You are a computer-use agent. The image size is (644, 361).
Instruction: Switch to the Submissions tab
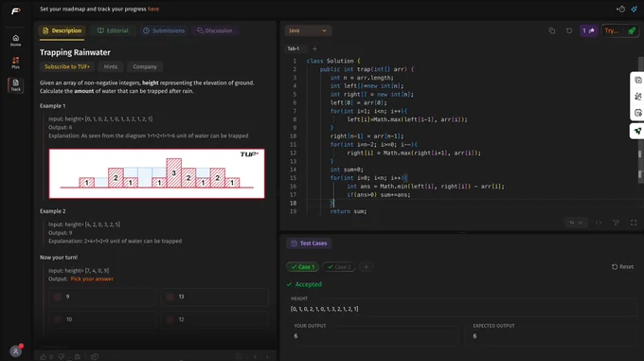point(164,31)
